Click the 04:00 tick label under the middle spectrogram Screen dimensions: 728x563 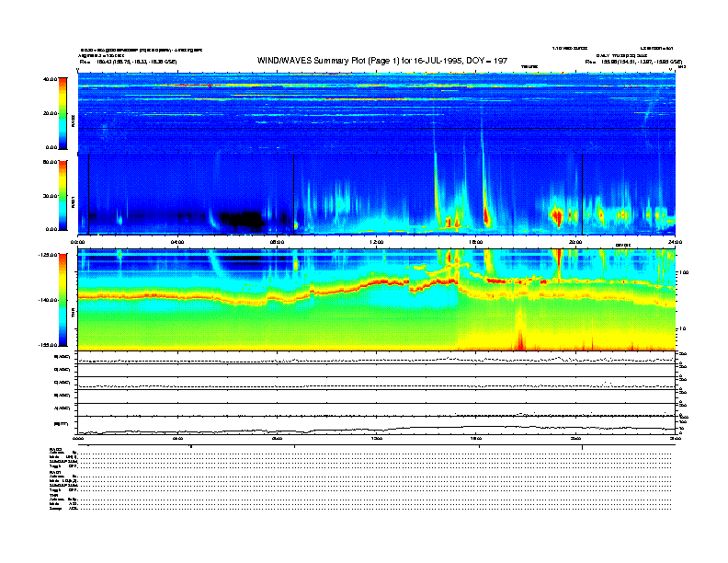(177, 242)
